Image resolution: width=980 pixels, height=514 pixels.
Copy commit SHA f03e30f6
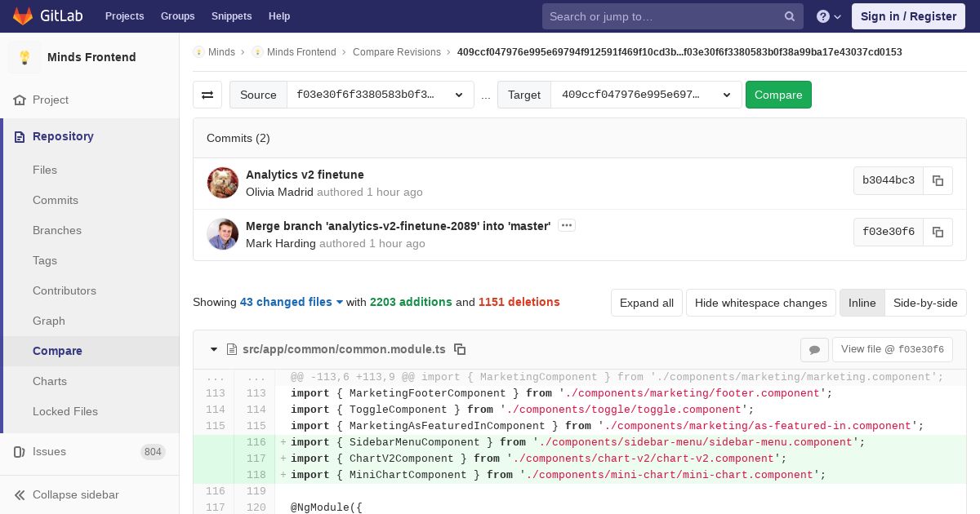[x=938, y=232]
